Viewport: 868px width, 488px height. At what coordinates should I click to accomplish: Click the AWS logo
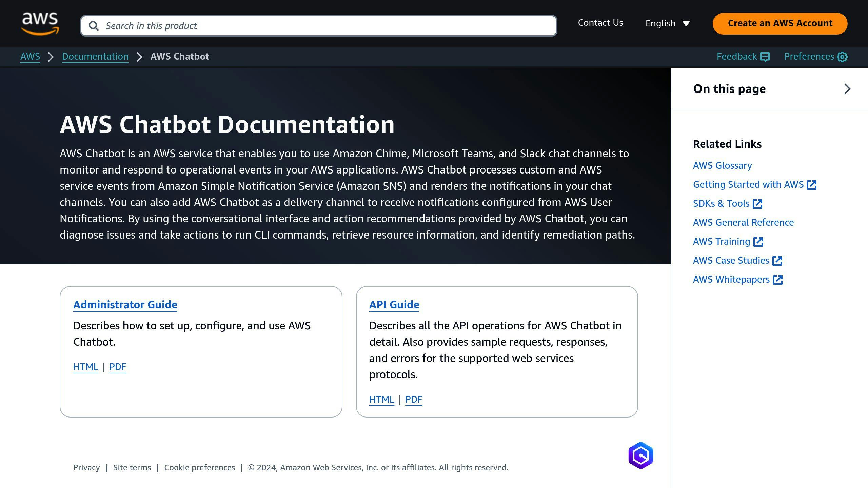click(40, 23)
